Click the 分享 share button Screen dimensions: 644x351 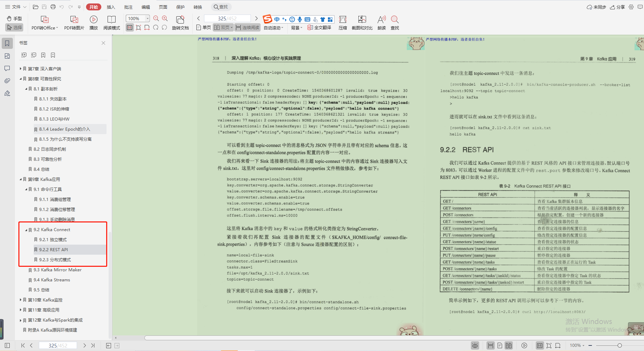tap(618, 7)
